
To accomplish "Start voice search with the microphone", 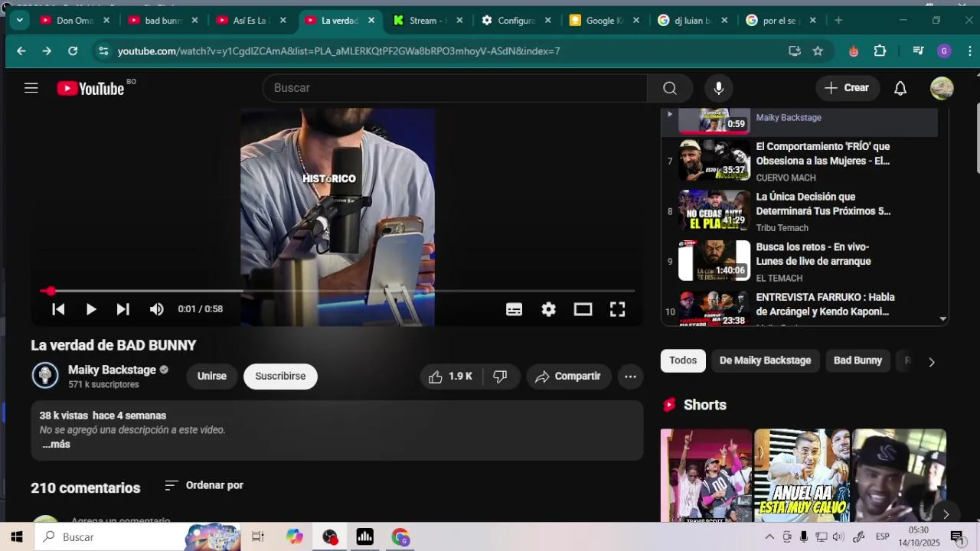I will point(718,88).
